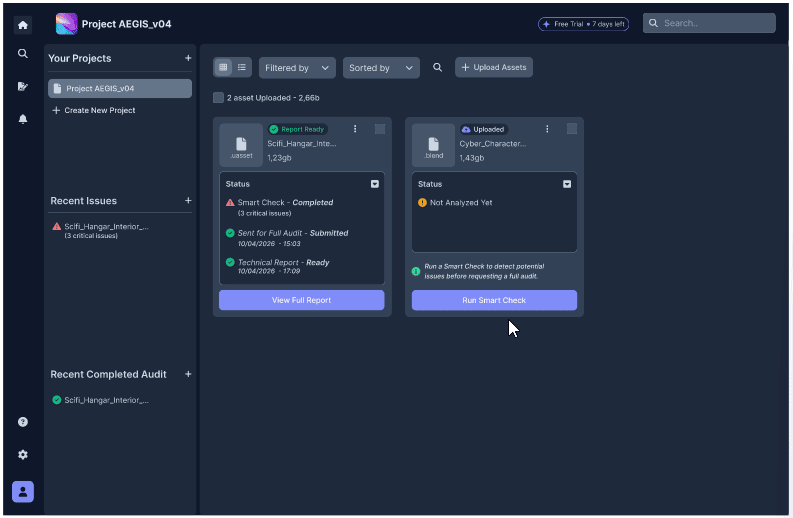Click the 1,43gb file size text
The height and width of the screenshot is (518, 793).
point(471,158)
